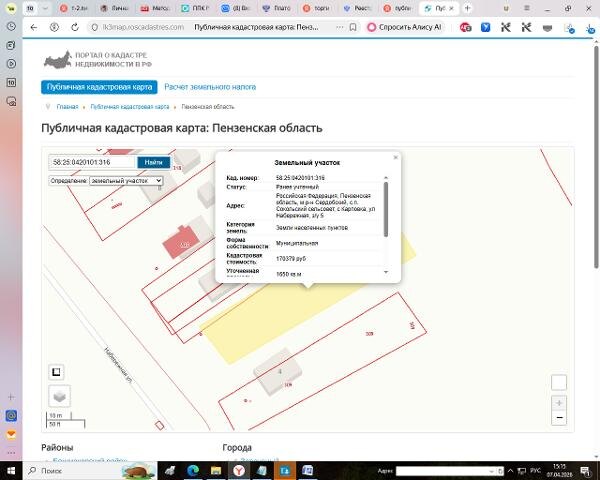Switch to the 'Плато' browser tab
This screenshot has width=600, height=480.
tap(276, 8)
